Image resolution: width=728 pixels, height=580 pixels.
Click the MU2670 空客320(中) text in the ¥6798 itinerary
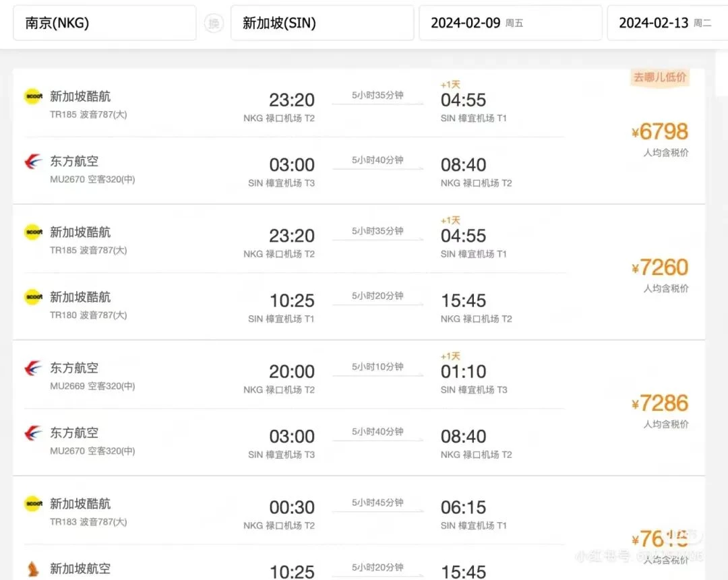(92, 179)
